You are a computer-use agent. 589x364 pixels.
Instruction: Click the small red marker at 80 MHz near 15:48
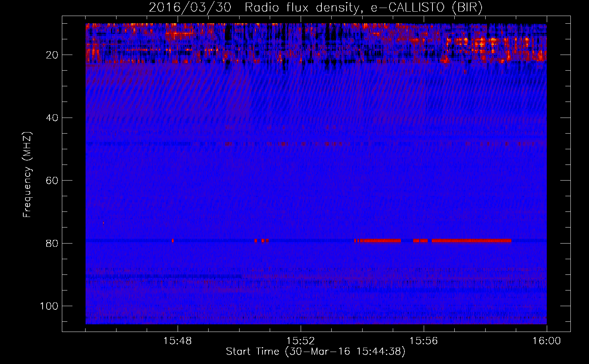click(x=173, y=241)
